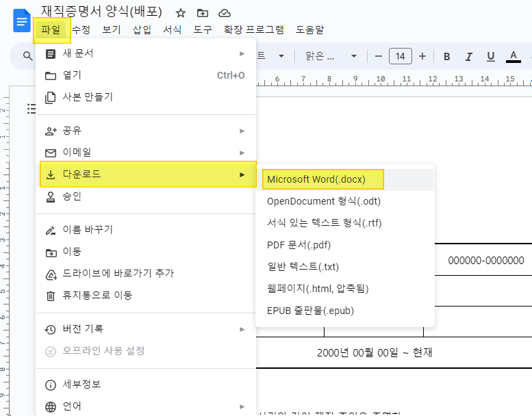Choose 이름 바꾸기 from the menu
The height and width of the screenshot is (416, 532).
pos(146,230)
